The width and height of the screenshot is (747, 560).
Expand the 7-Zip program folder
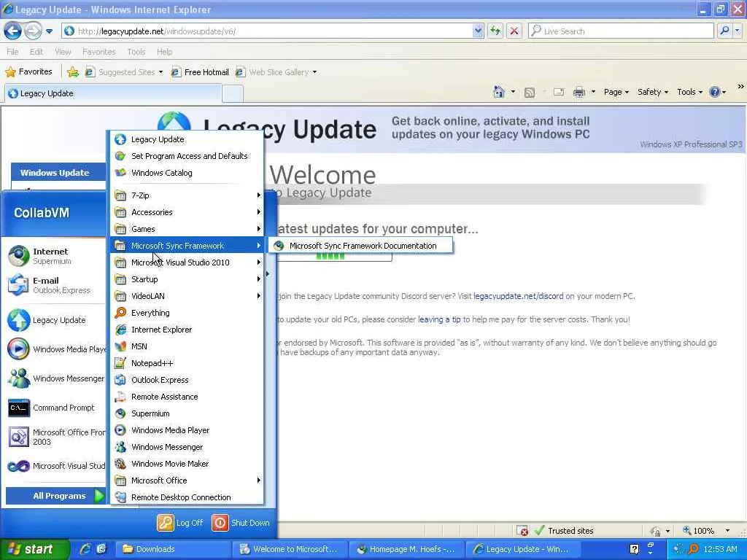[x=187, y=195]
